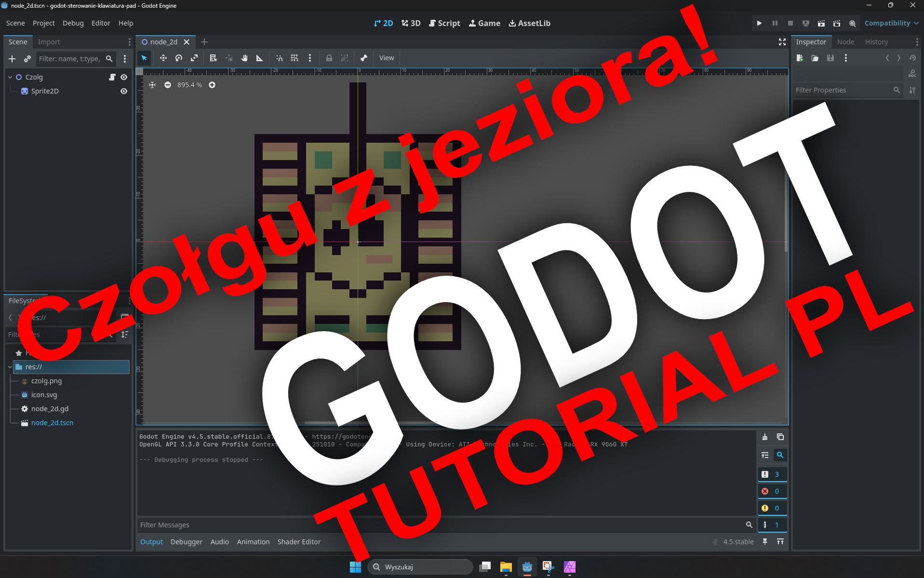Hide the Czolg node visibility
This screenshot has width=924, height=578.
pos(124,77)
